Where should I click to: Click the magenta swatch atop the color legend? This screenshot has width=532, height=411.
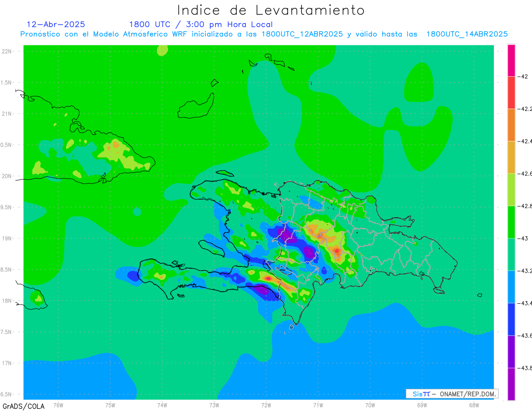(x=511, y=60)
